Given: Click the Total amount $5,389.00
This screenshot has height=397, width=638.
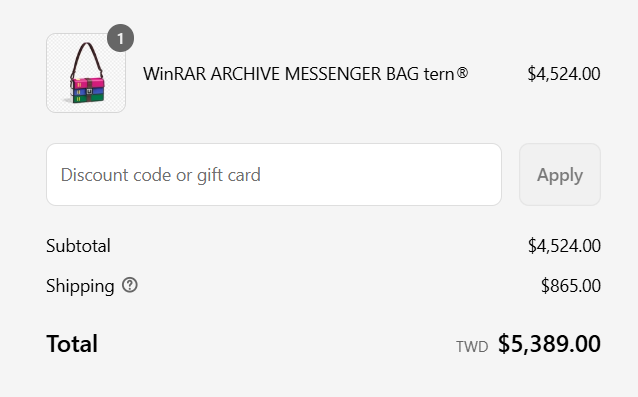Looking at the screenshot, I should [549, 344].
